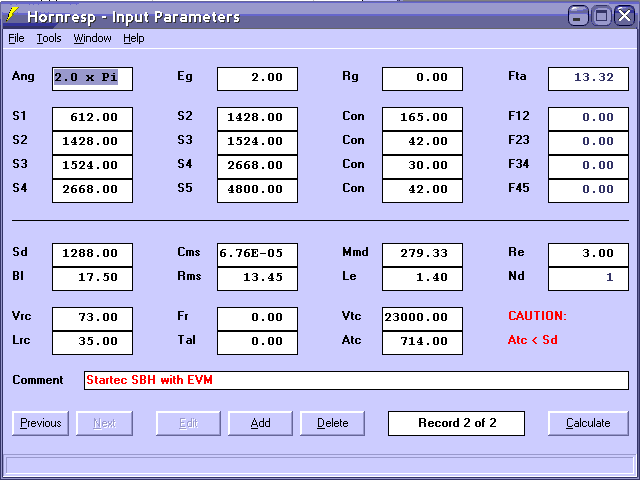
Task: Click the Fr field
Action: pyautogui.click(x=258, y=319)
